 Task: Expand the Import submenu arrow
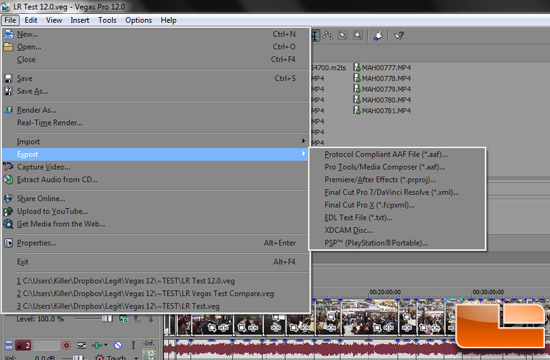pyautogui.click(x=303, y=141)
